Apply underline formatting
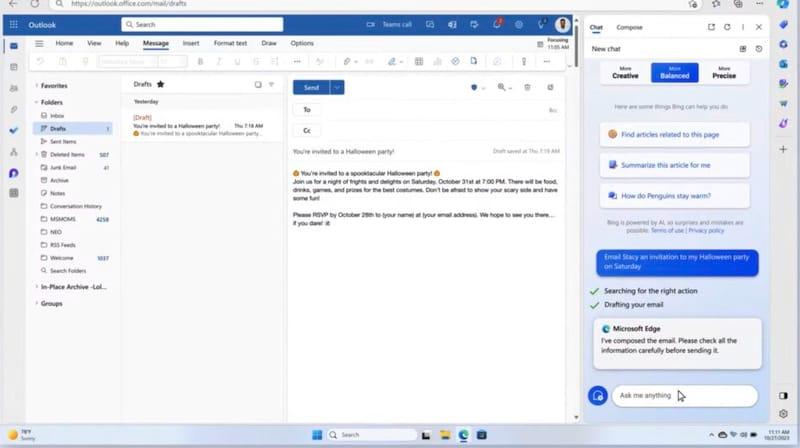Viewport: 800px width, 448px height. pos(237,61)
